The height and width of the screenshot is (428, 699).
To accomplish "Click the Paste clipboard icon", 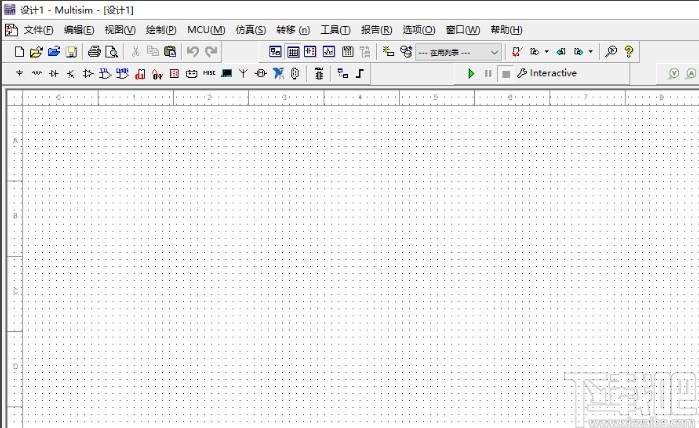I will 170,52.
